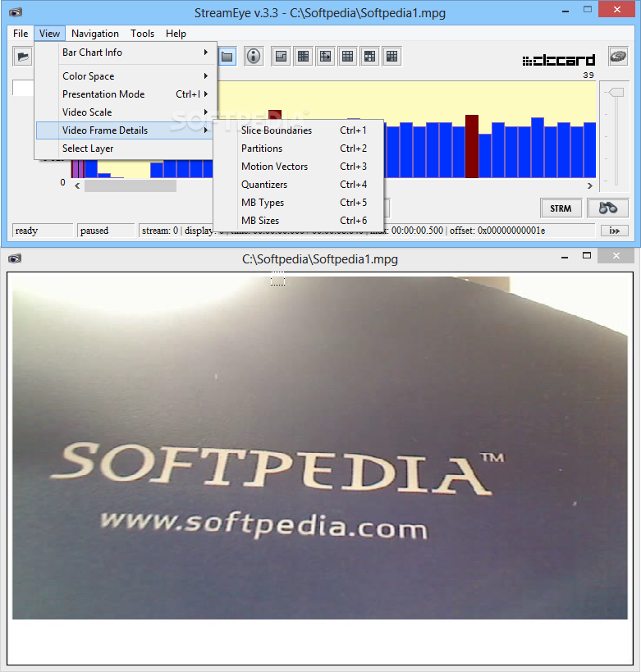
Task: Choose Select Layer menu entry
Action: click(124, 149)
